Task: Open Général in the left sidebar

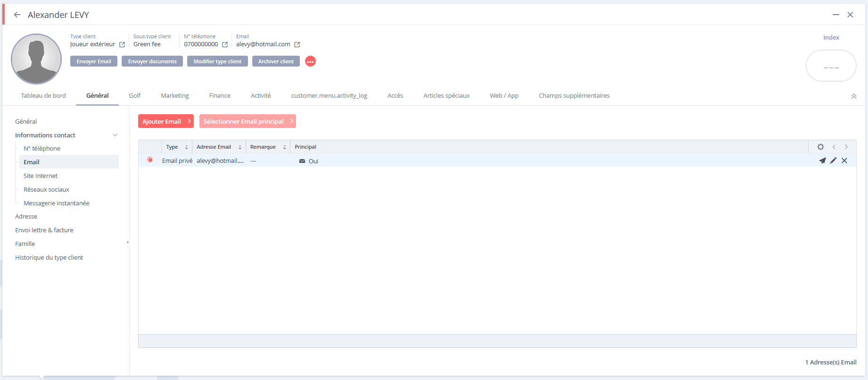Action: [x=26, y=121]
